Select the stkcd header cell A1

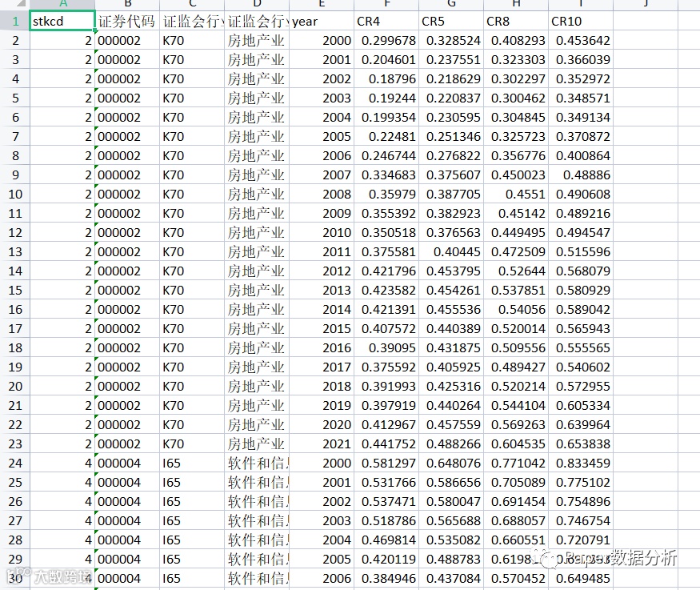pyautogui.click(x=62, y=21)
